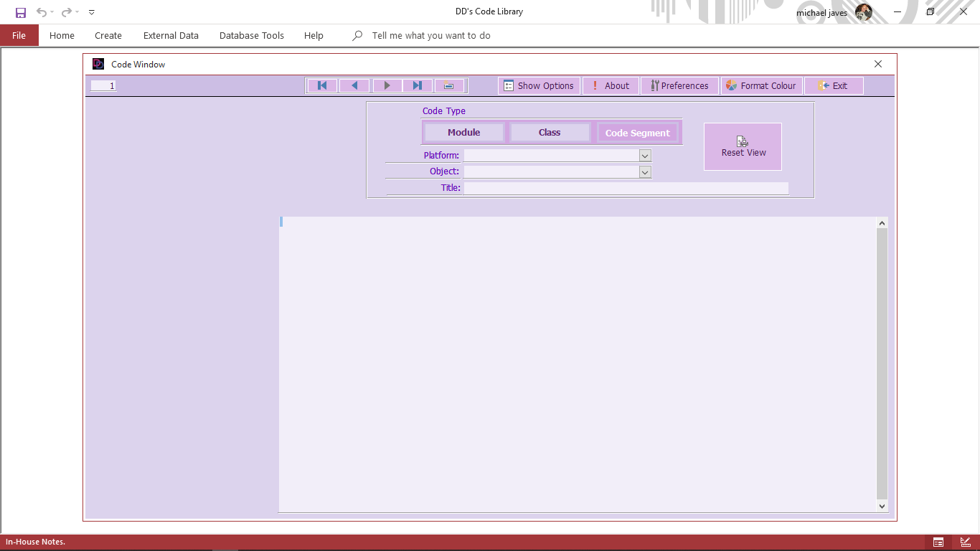The height and width of the screenshot is (551, 980).
Task: Go to the previous record
Action: pyautogui.click(x=354, y=86)
